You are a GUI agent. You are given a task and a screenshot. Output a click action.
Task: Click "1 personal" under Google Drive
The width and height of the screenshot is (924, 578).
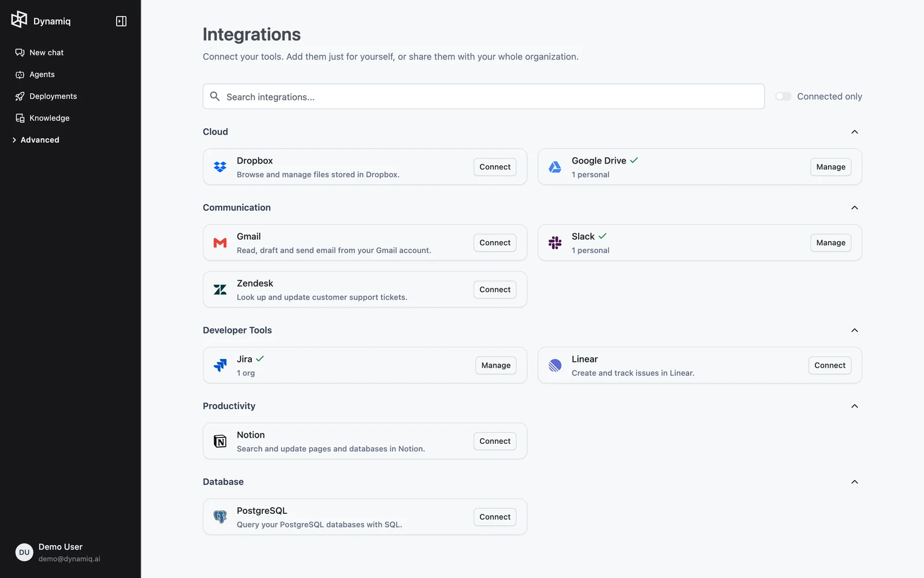coord(591,175)
